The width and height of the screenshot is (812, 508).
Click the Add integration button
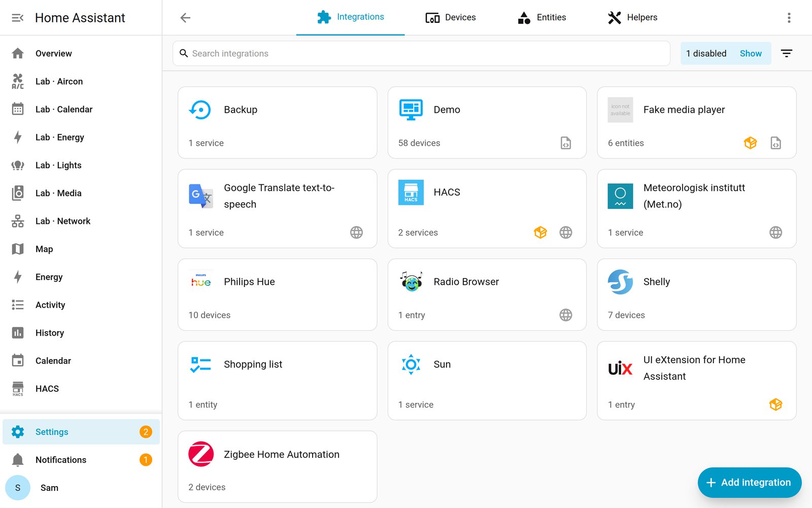coord(749,482)
